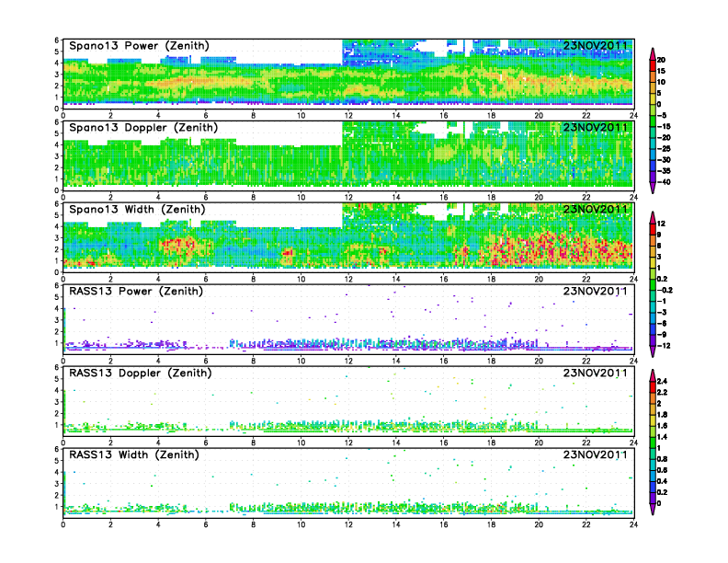Click the 20 label on the top colorbar

point(661,60)
